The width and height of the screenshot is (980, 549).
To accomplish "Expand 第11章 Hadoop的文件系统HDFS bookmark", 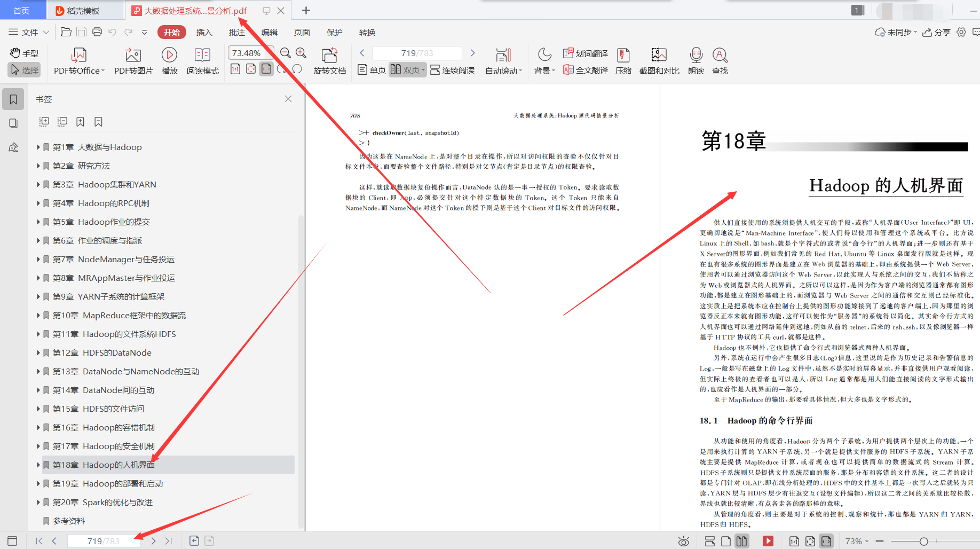I will (38, 334).
